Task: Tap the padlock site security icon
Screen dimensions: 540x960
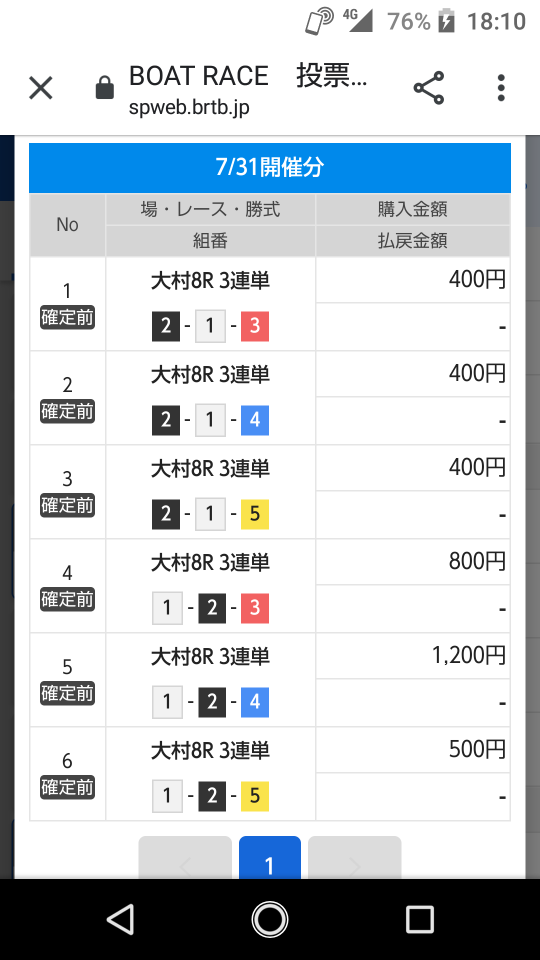Action: 105,88
